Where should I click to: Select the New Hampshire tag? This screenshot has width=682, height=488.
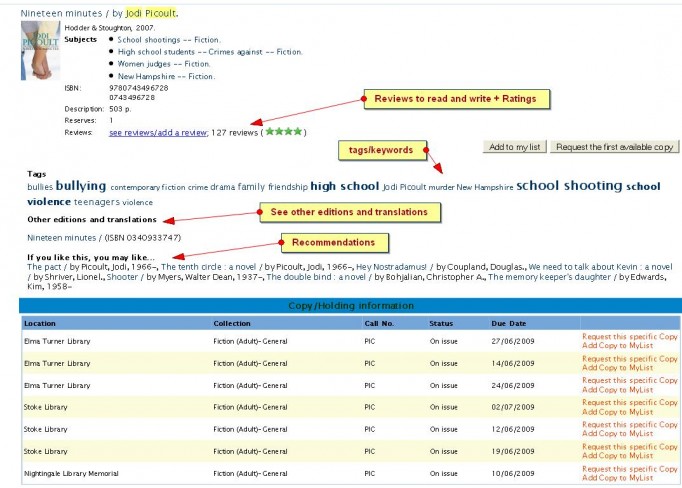point(485,187)
